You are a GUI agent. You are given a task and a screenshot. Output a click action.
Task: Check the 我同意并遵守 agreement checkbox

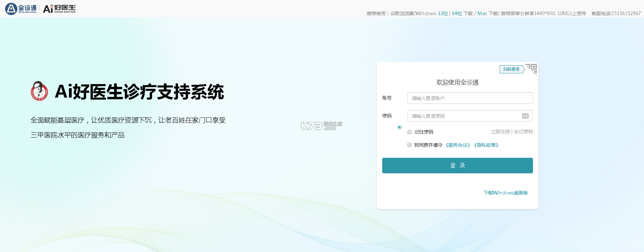click(x=409, y=145)
